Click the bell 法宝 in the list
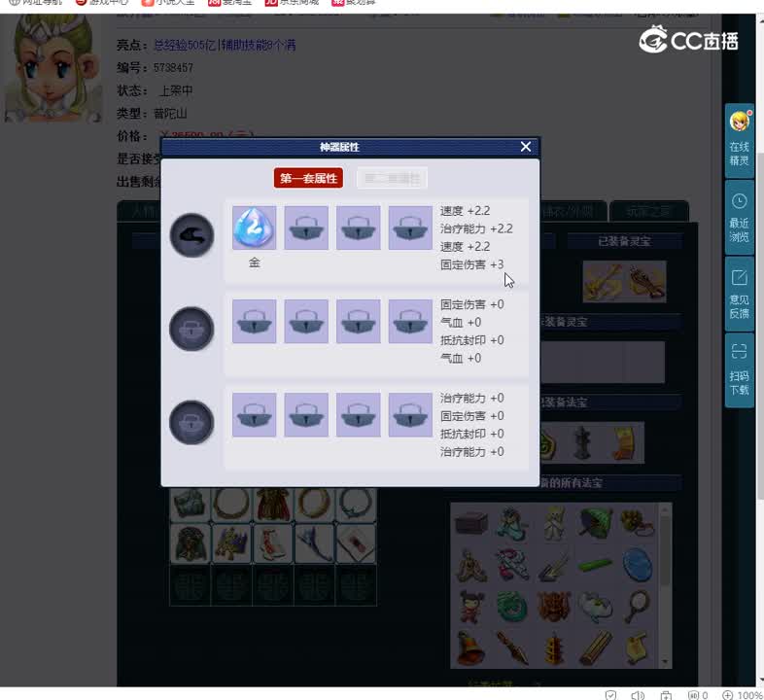 point(470,647)
